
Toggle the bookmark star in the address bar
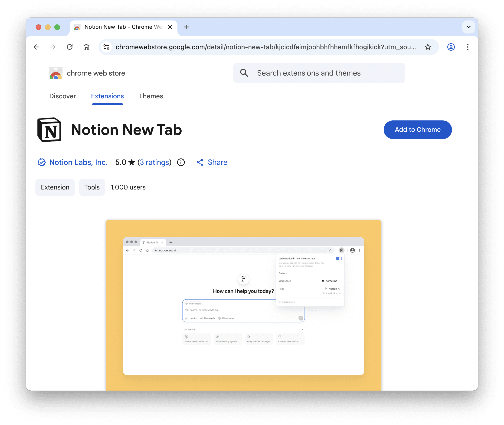click(428, 47)
